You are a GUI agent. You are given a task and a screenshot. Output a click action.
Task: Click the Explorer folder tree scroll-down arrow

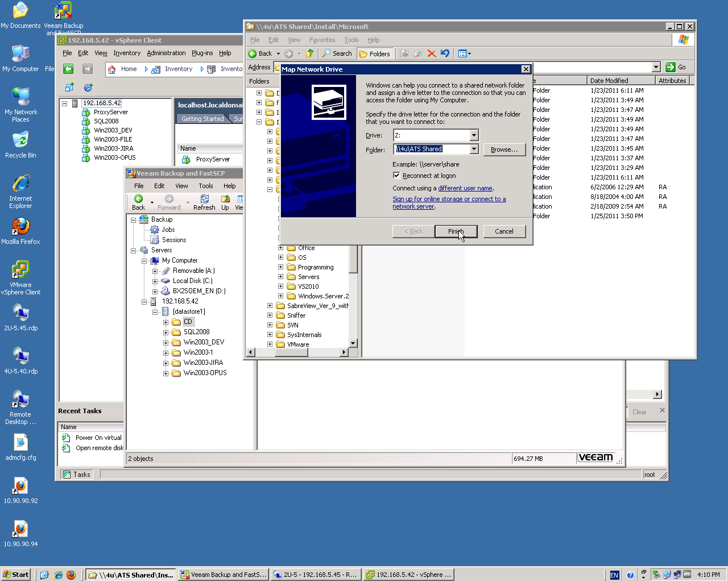[353, 343]
